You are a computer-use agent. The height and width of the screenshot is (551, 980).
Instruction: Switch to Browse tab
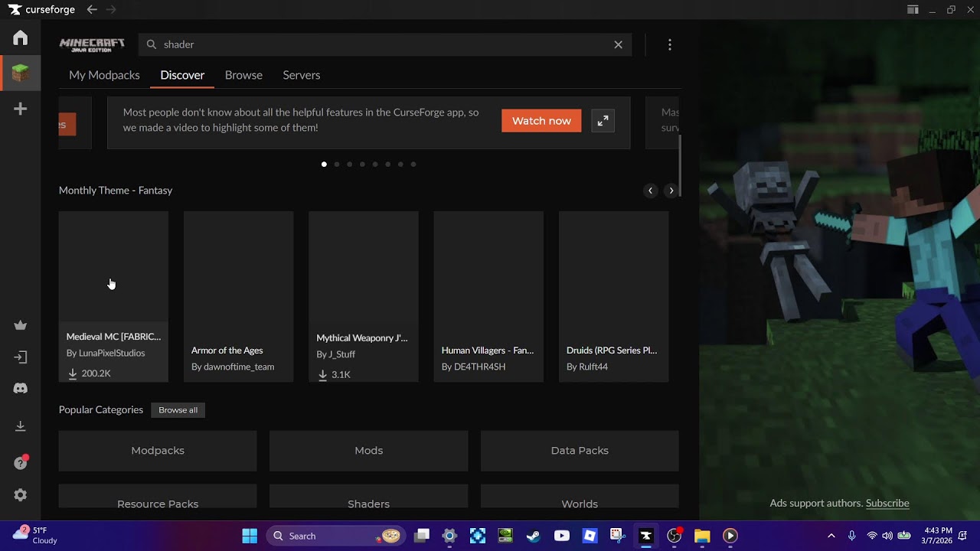tap(243, 75)
